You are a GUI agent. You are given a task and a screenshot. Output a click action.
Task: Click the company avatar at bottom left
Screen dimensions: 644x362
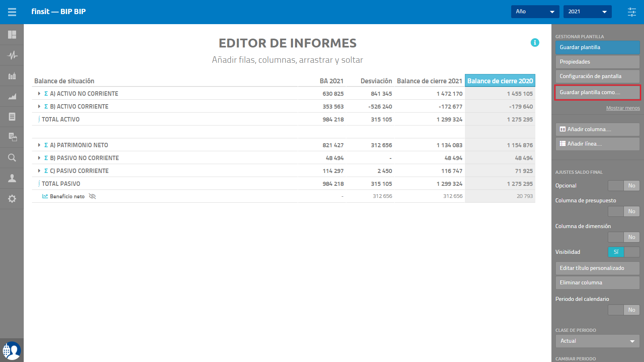(x=12, y=351)
